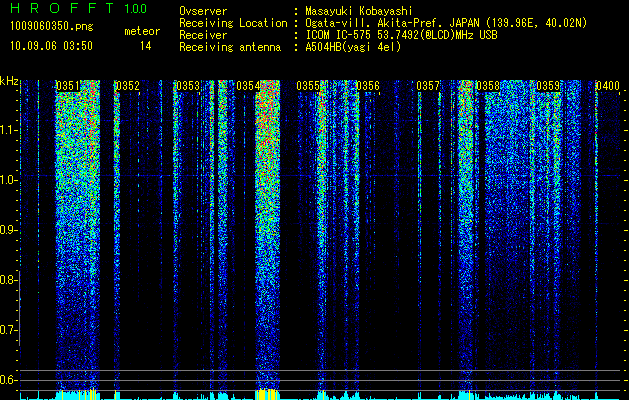Click the 0.9 frequency axis label

(x=7, y=230)
